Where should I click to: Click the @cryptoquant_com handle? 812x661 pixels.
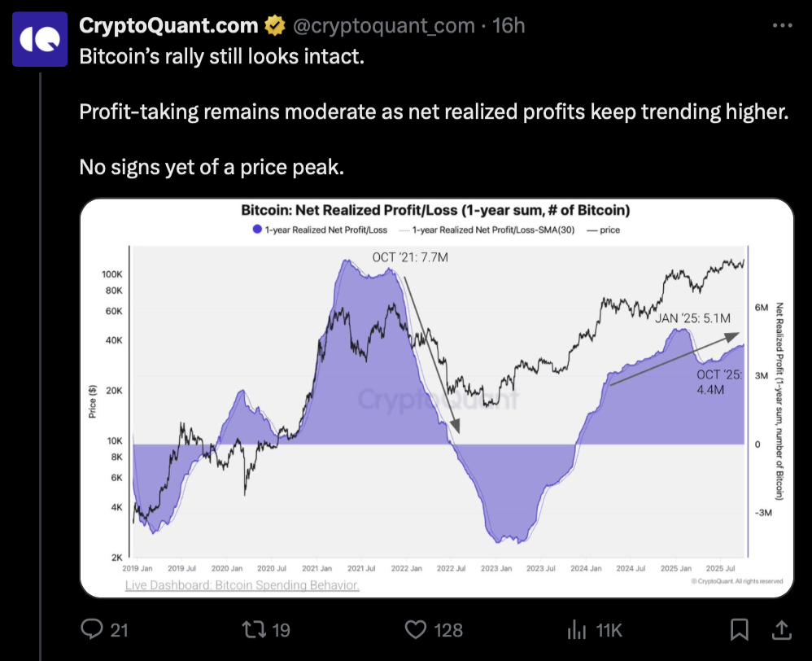pos(383,26)
